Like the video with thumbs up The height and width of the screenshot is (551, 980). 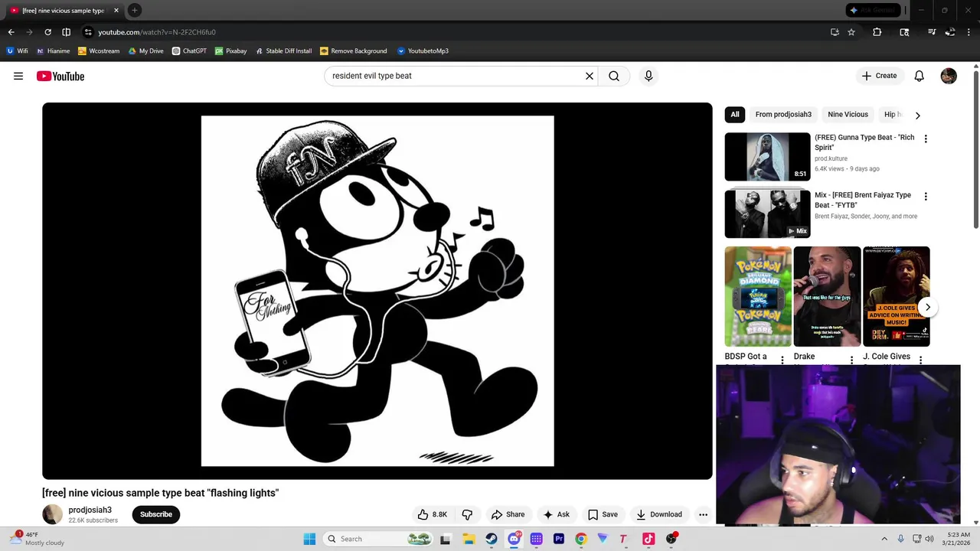coord(432,514)
